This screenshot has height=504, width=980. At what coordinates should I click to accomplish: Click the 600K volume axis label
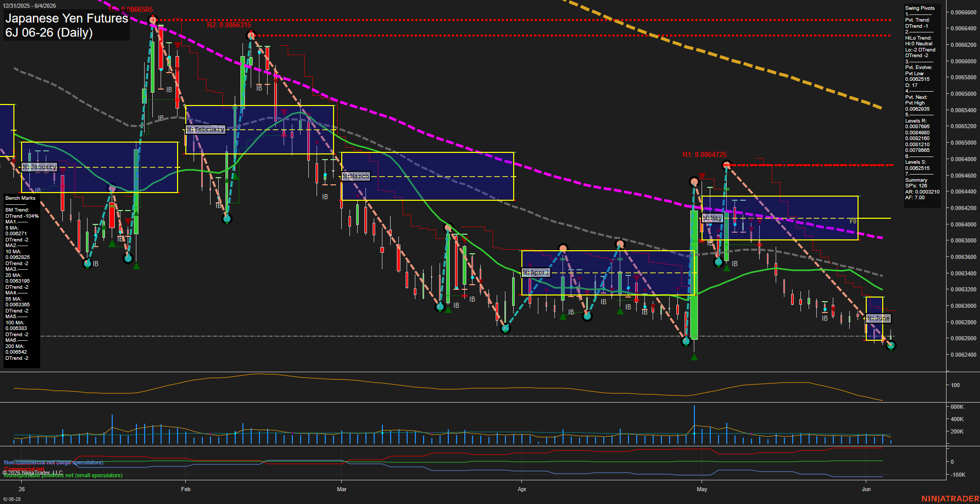(957, 407)
